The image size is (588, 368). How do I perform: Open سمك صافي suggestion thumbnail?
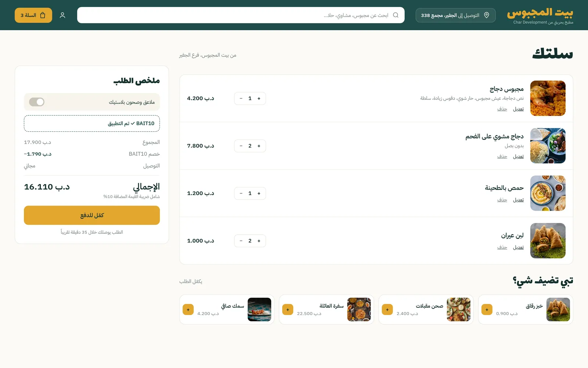(x=259, y=309)
